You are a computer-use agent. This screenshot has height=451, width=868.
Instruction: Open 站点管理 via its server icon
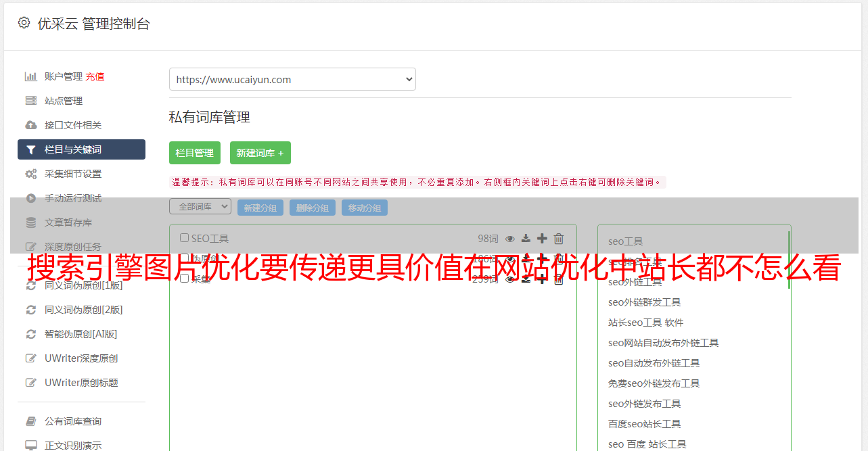(x=31, y=101)
